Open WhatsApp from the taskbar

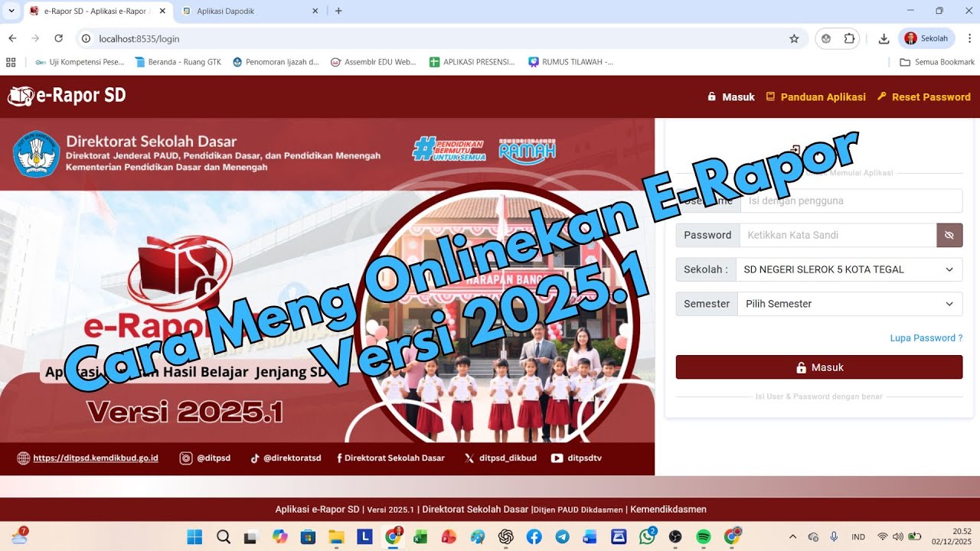647,536
